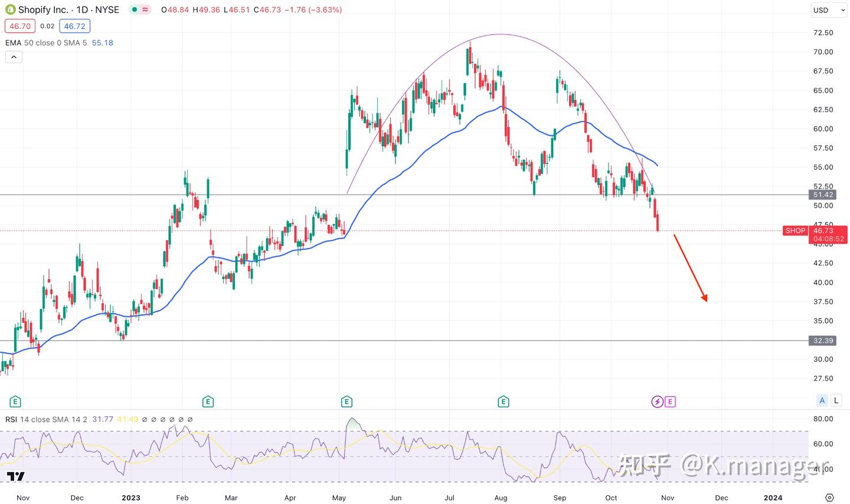
Task: Click the 37.50 price scale label
Action: pos(823,302)
